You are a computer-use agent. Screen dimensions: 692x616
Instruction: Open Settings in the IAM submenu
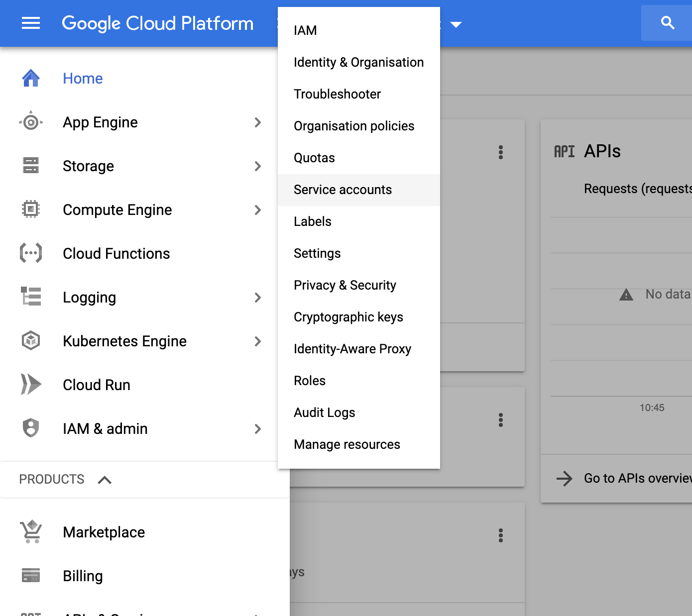[x=359, y=253]
